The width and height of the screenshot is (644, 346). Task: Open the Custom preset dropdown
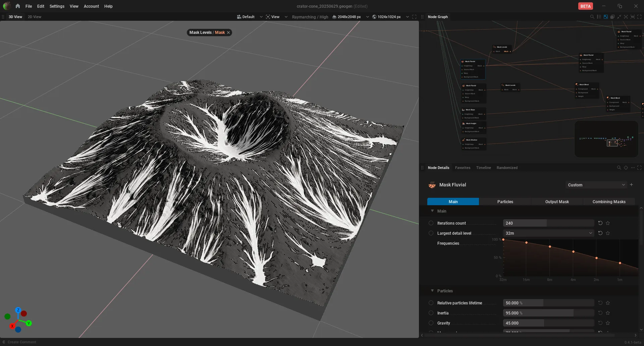(x=596, y=185)
